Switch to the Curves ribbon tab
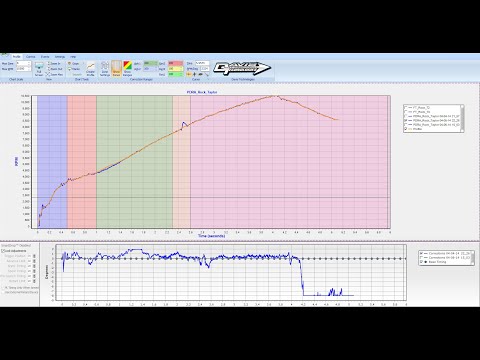 (x=31, y=57)
